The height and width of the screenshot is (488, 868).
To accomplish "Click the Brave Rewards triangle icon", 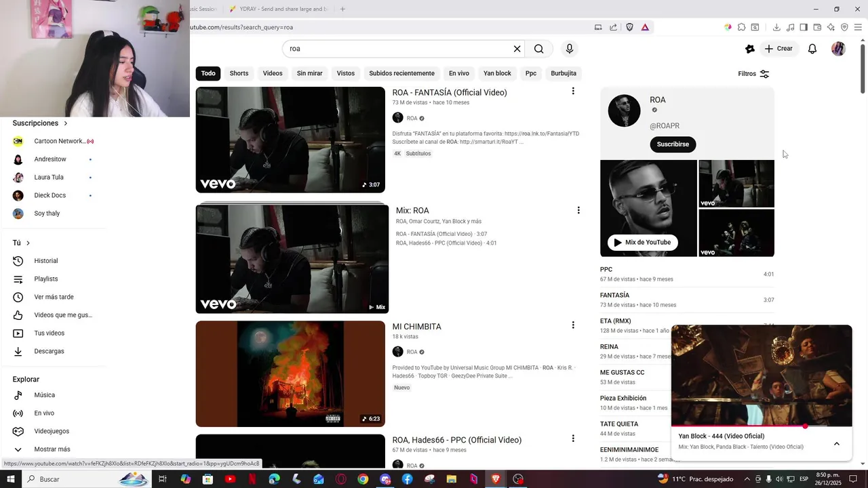I will point(645,27).
